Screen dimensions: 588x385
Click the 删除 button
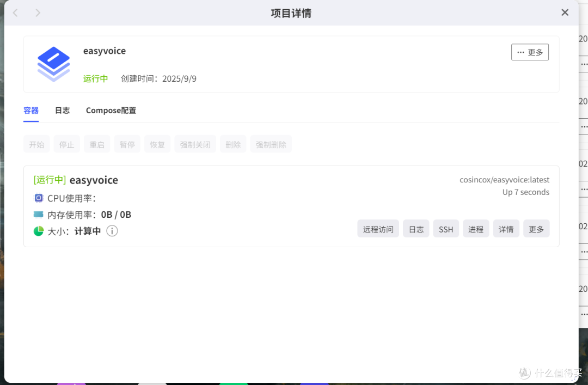(233, 144)
